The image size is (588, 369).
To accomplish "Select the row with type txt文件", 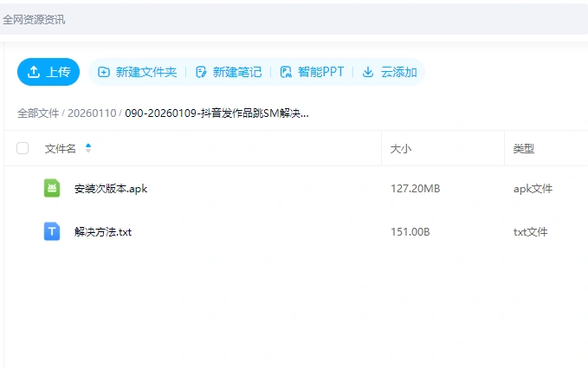I will coord(530,232).
